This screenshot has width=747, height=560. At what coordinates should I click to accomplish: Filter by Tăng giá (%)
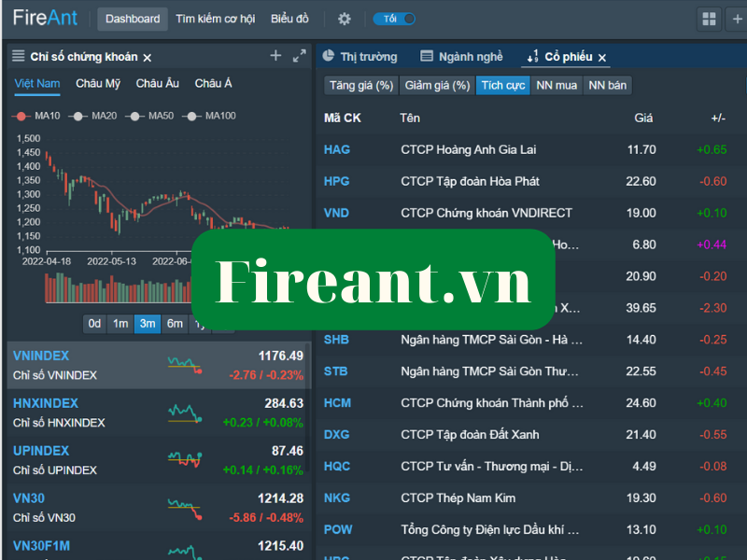point(361,86)
